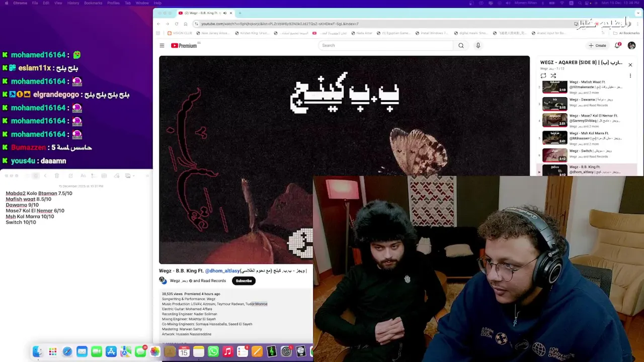The image size is (644, 362).
Task: Open Pages from the Dock
Action: 257,351
